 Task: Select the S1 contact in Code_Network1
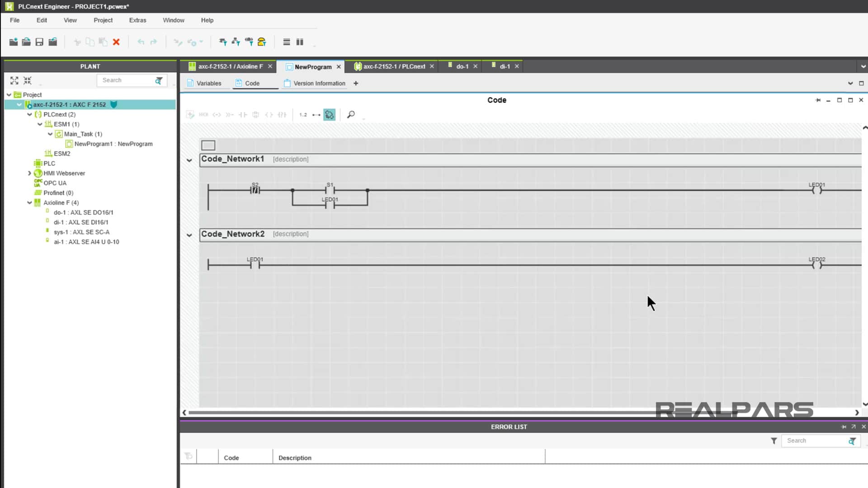coord(330,190)
